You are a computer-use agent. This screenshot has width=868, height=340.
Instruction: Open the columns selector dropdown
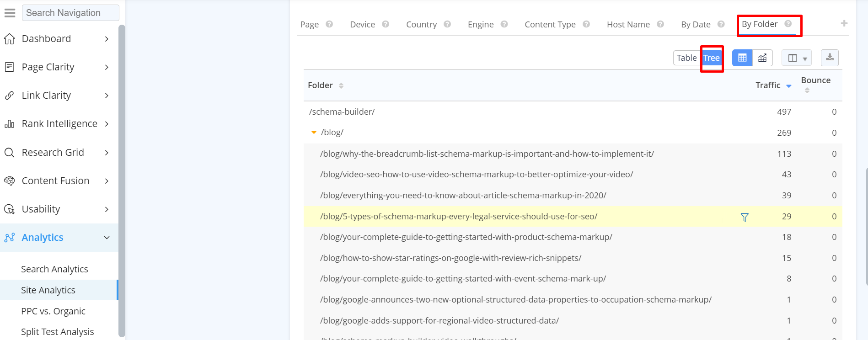pyautogui.click(x=797, y=58)
